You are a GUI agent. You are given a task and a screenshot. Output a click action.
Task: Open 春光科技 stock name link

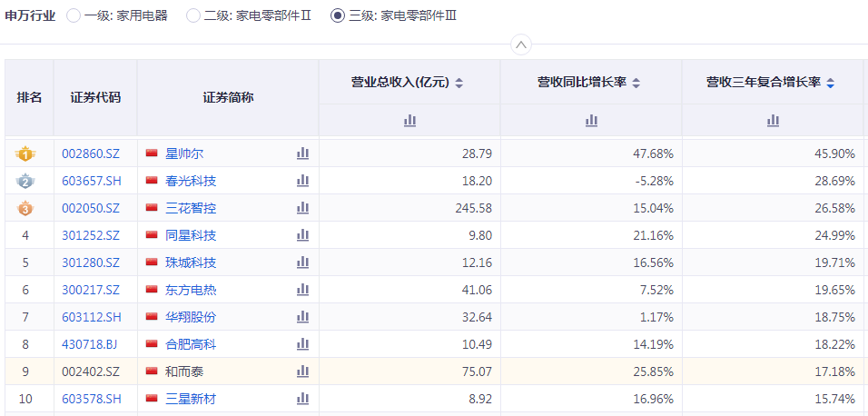point(191,181)
